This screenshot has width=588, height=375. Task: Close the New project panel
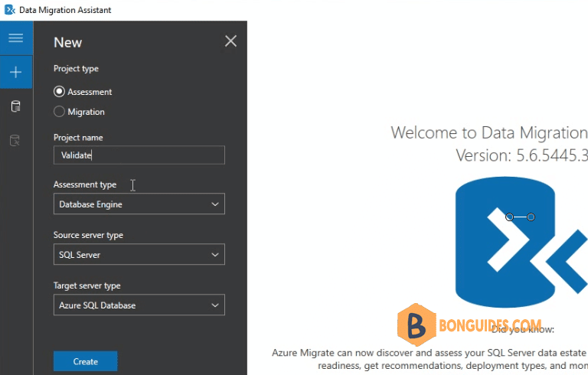(x=230, y=41)
